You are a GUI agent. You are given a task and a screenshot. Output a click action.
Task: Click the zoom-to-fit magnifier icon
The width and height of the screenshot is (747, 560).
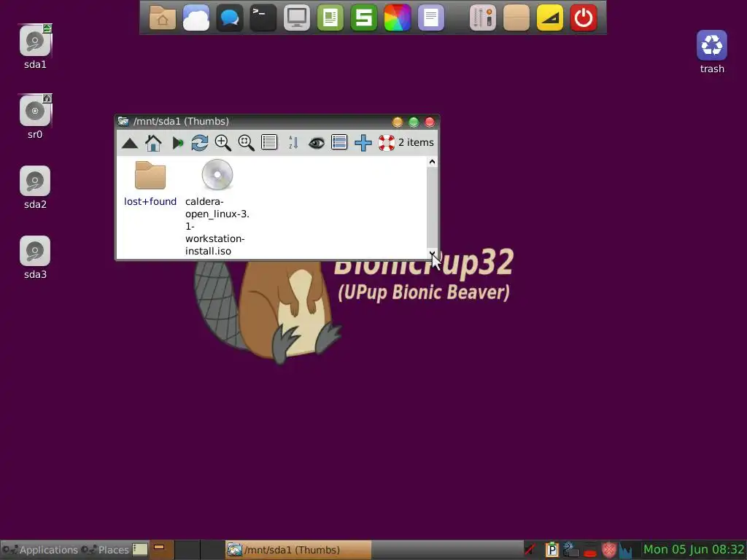point(247,143)
